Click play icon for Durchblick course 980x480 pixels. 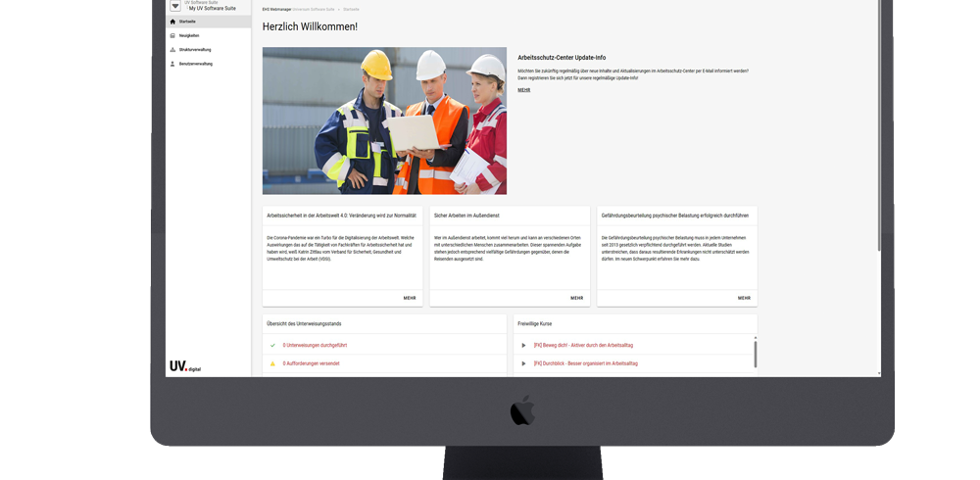pyautogui.click(x=523, y=363)
